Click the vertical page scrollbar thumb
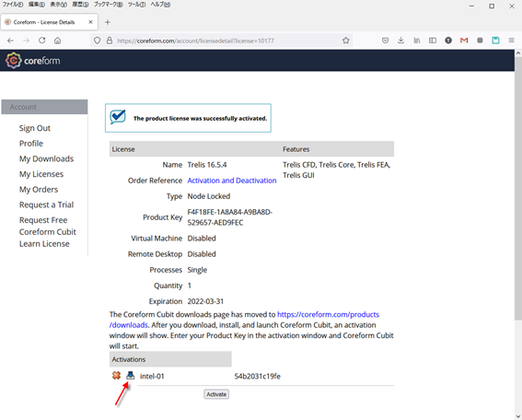Screen dimensions: 522x420 click(518, 188)
